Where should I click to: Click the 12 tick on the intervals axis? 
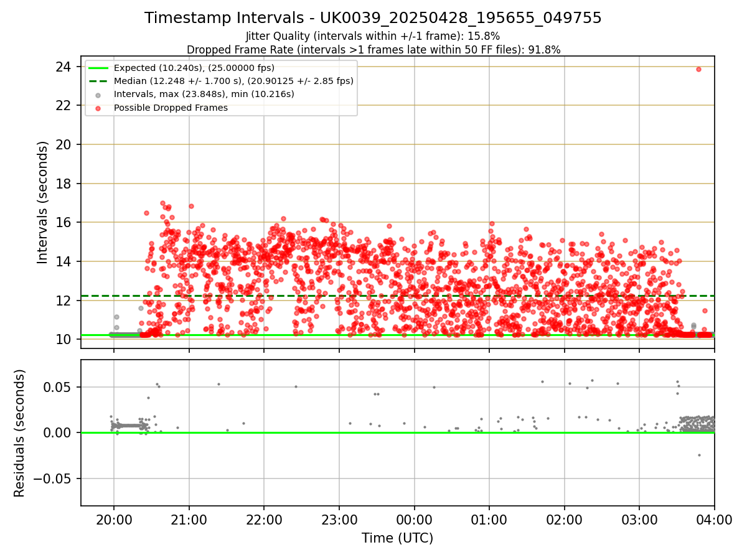tap(64, 301)
